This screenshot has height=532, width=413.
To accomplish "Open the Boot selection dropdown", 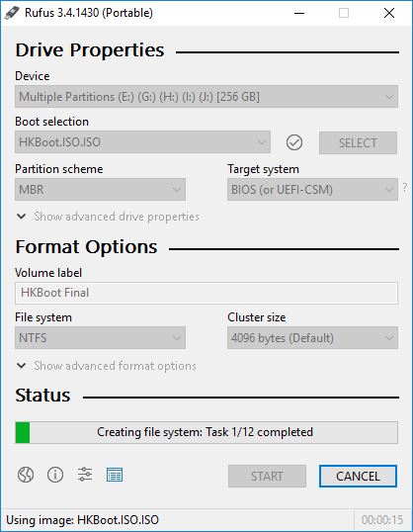I will (142, 142).
